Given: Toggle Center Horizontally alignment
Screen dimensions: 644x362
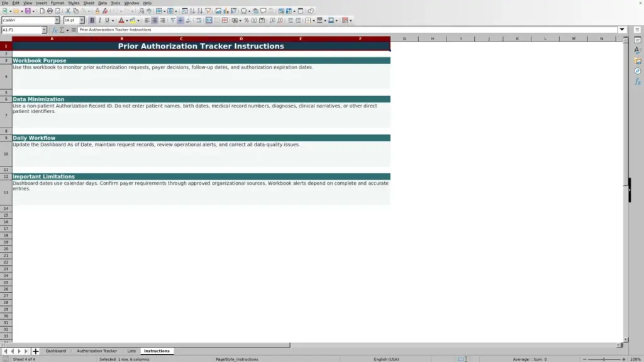Looking at the screenshot, I should [x=155, y=21].
